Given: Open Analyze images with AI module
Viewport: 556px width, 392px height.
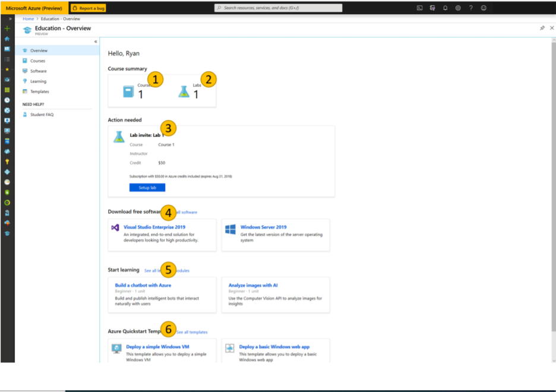Looking at the screenshot, I should coord(253,285).
